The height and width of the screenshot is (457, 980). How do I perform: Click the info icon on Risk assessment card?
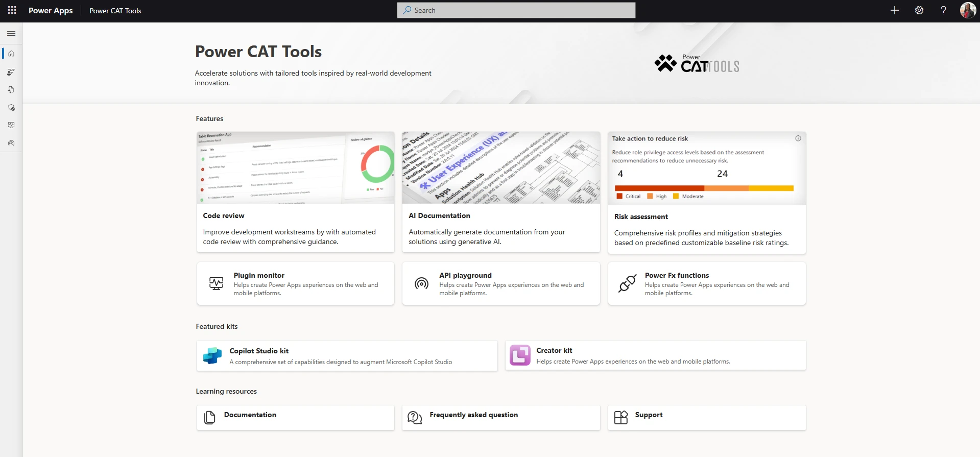(798, 138)
